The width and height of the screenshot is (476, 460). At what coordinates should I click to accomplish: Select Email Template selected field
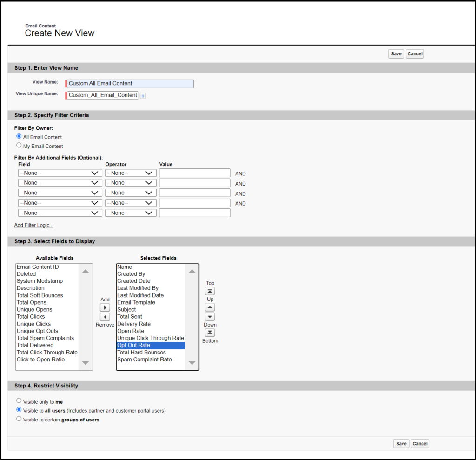tap(151, 302)
